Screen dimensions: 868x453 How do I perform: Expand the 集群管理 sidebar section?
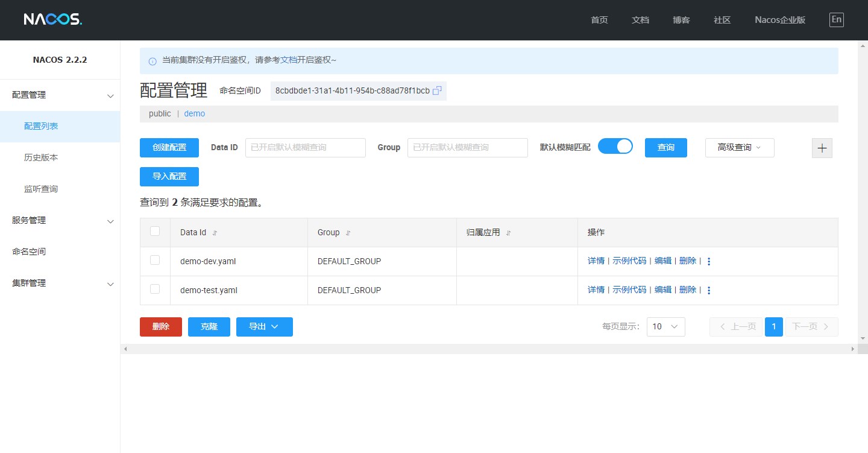coord(60,284)
